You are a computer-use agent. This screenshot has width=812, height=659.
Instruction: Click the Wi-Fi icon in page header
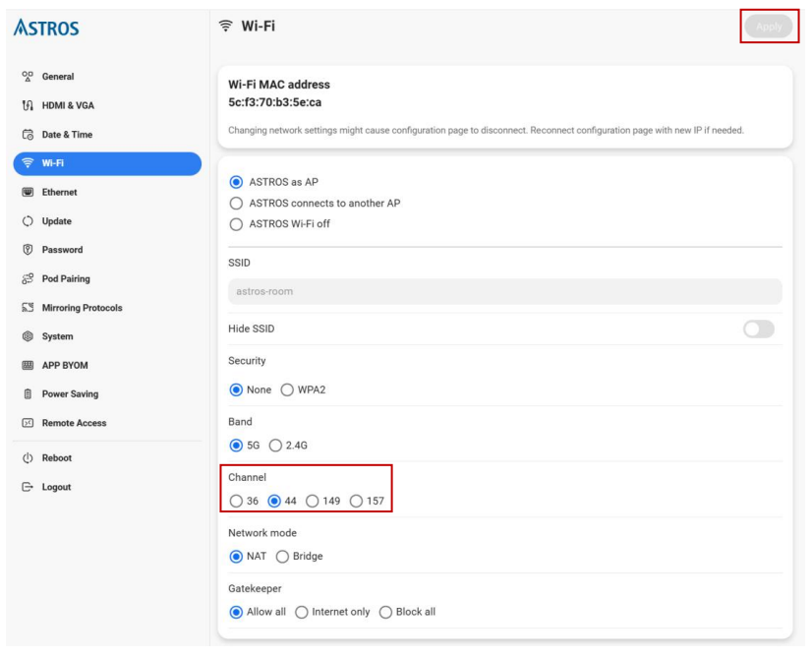point(226,26)
